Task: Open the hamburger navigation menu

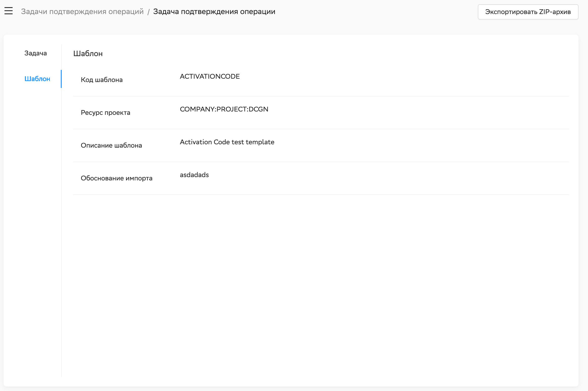Action: point(9,11)
